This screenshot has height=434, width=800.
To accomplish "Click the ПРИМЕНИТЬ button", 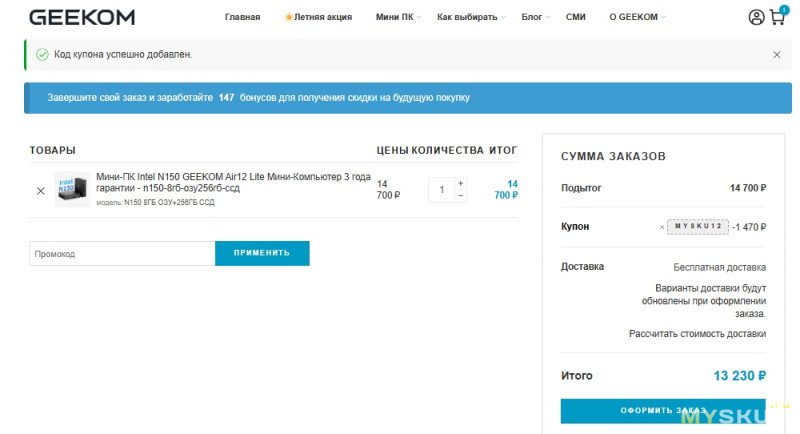I will point(262,253).
